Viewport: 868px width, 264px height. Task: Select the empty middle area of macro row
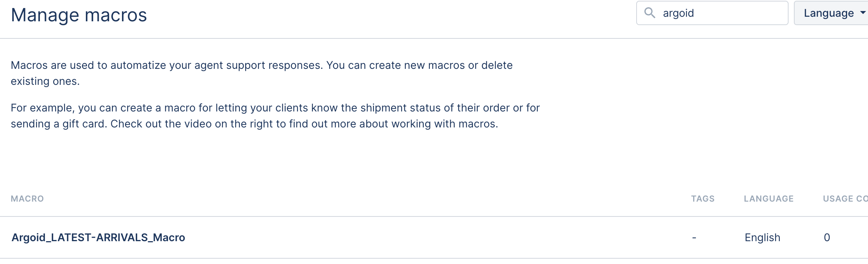437,237
